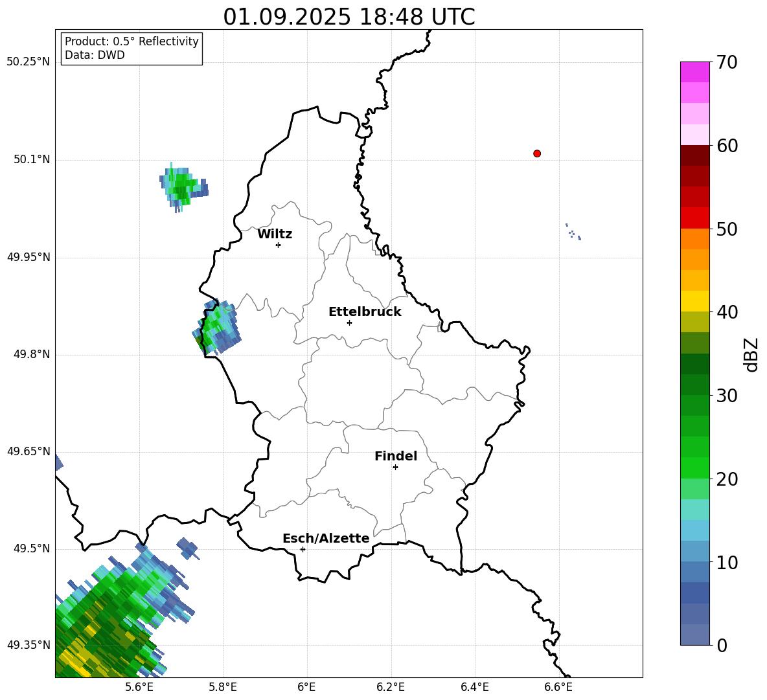This screenshot has width=767, height=700.
Task: Click the 0 tick label on colorbar
Action: pyautogui.click(x=722, y=645)
